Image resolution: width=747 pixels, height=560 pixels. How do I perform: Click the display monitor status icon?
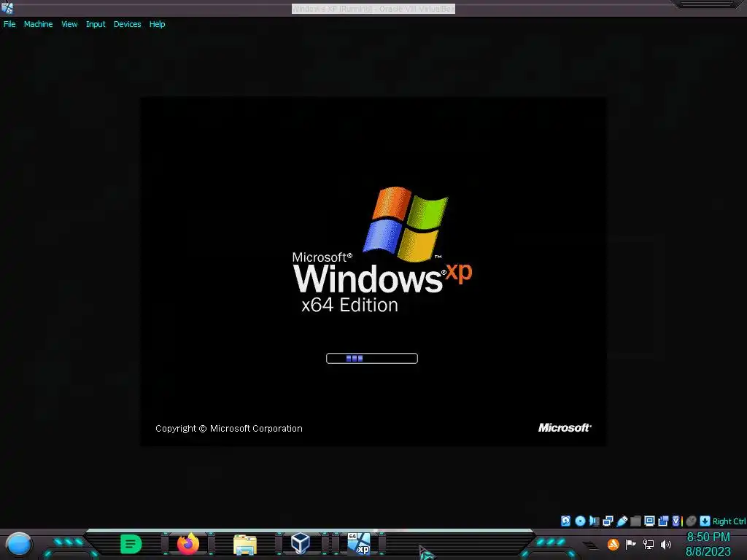[x=649, y=521]
